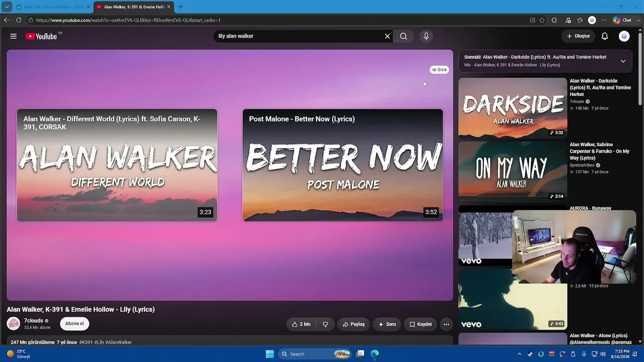Image resolution: width=644 pixels, height=362 pixels.
Task: Open the Alan Walker Darkside title link
Action: pyautogui.click(x=600, y=87)
